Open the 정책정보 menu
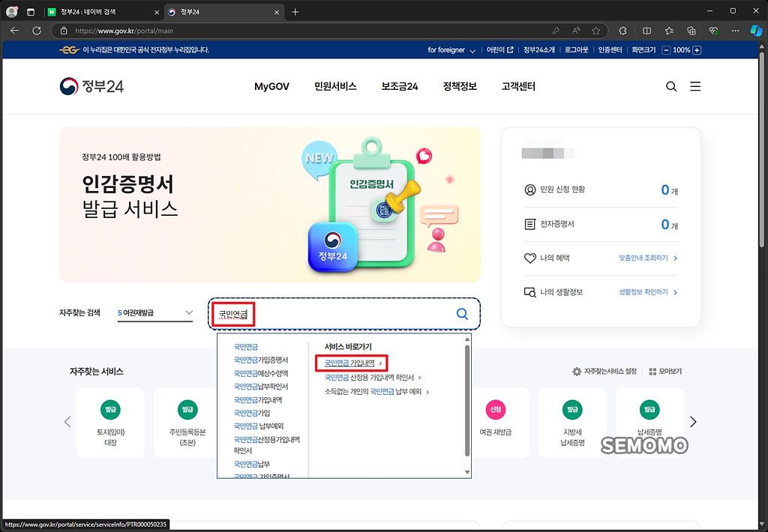The image size is (768, 532). [x=460, y=87]
